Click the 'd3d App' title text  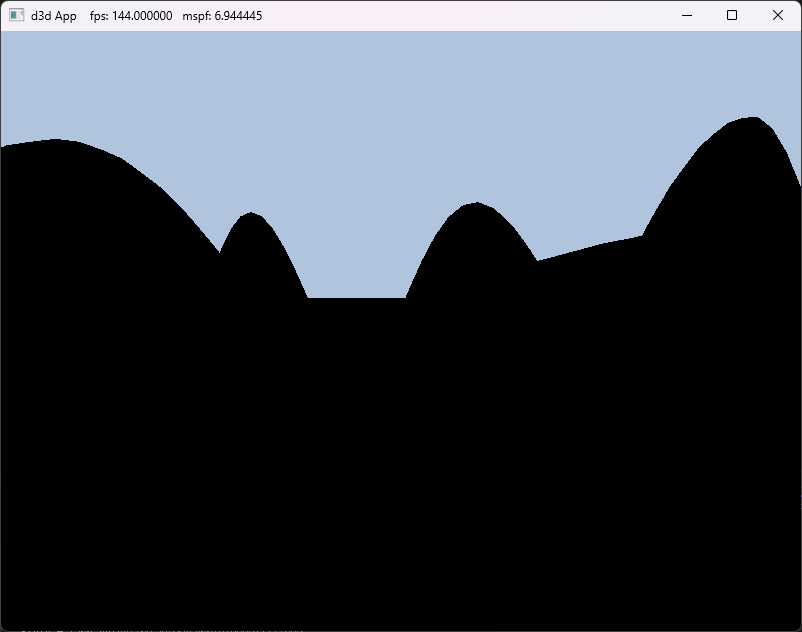(54, 16)
